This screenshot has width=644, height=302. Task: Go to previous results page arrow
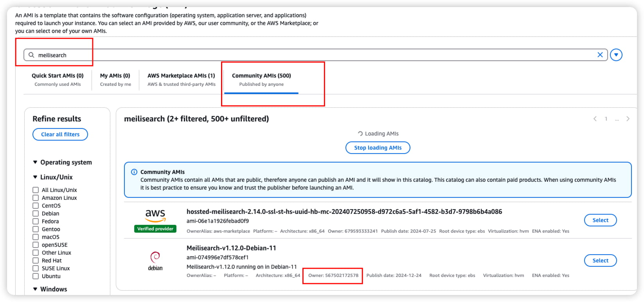(595, 119)
